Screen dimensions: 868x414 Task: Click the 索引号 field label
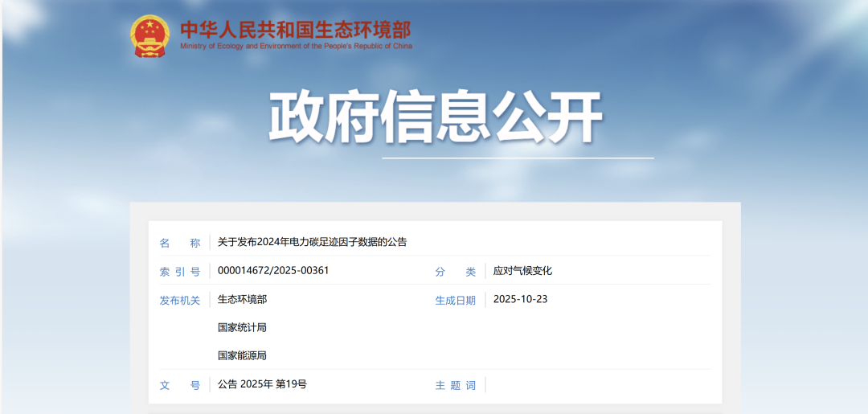tap(180, 272)
